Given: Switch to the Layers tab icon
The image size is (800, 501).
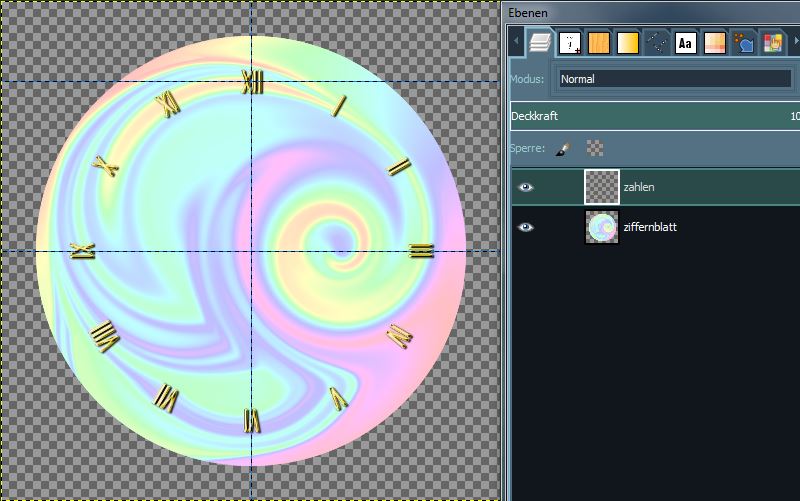Looking at the screenshot, I should 540,43.
